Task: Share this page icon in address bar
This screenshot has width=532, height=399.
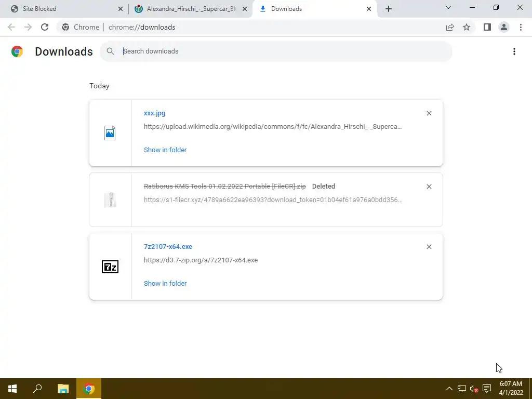Action: (x=450, y=27)
